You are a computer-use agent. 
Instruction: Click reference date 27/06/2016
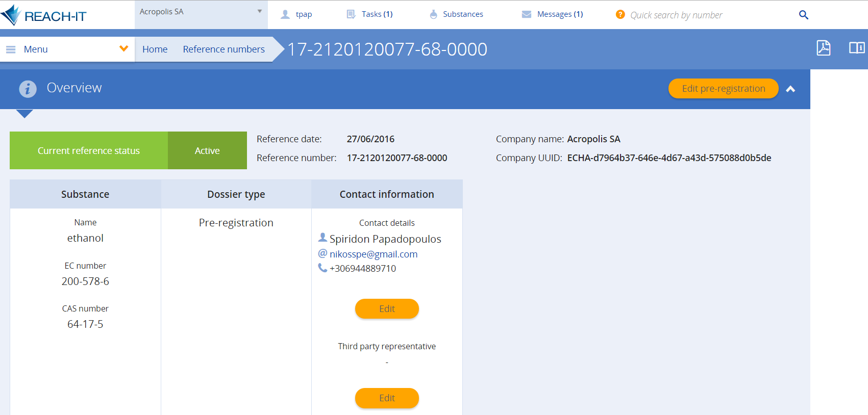tap(370, 139)
